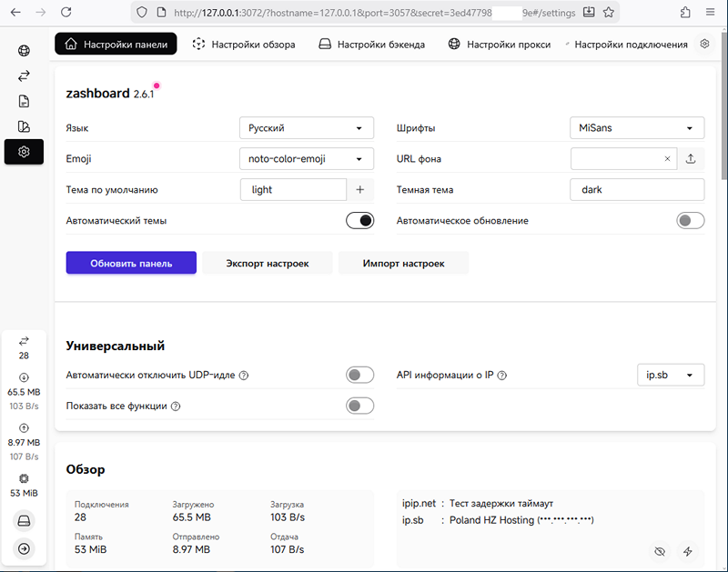Open the connections arrows icon in the sidebar
Image resolution: width=728 pixels, height=572 pixels.
[24, 76]
